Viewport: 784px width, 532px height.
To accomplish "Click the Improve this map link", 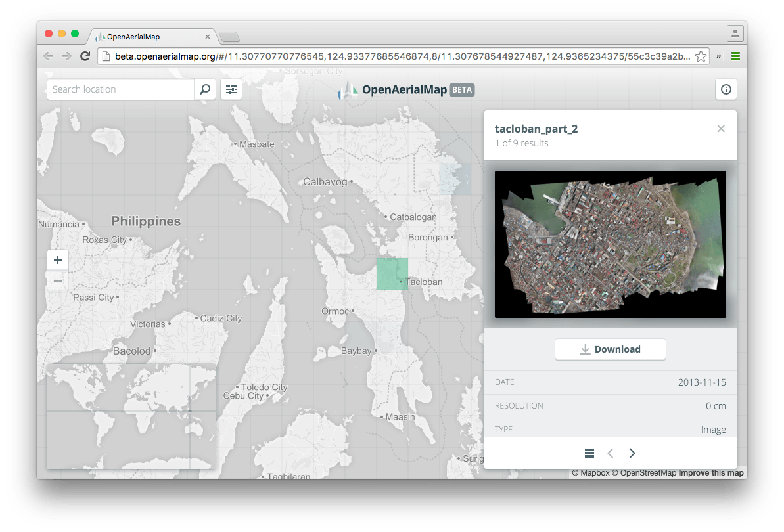I will click(x=711, y=472).
